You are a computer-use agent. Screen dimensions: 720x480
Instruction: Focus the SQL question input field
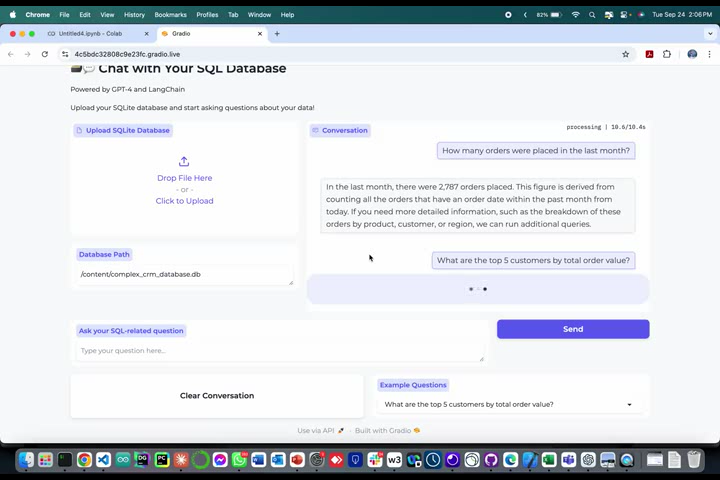click(x=279, y=351)
